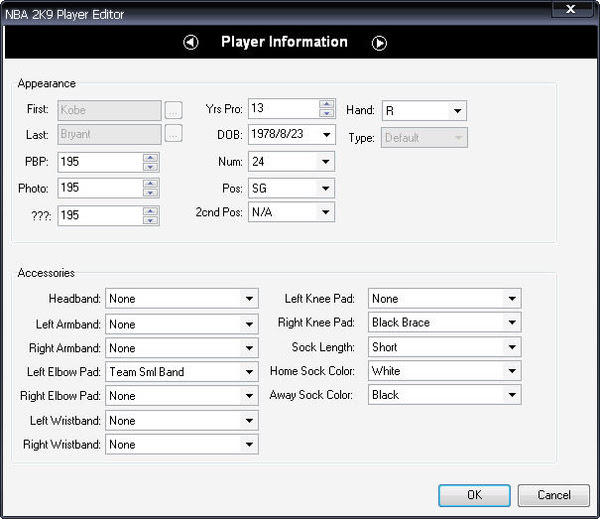This screenshot has width=600, height=519.
Task: Click the disabled Type dropdown showing Default
Action: (424, 138)
